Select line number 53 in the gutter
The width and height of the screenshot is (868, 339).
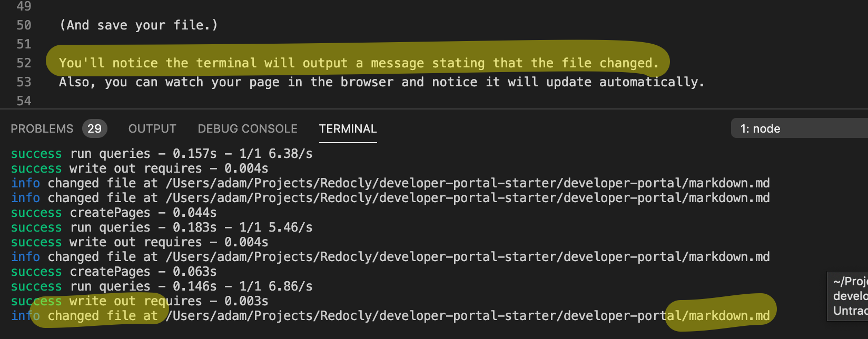pyautogui.click(x=24, y=82)
